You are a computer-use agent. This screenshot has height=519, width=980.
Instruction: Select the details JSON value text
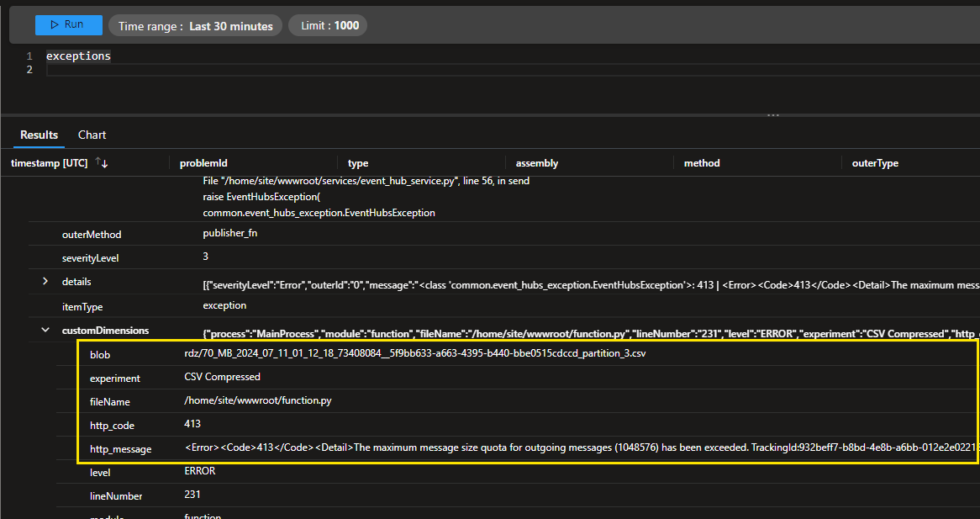coord(591,285)
